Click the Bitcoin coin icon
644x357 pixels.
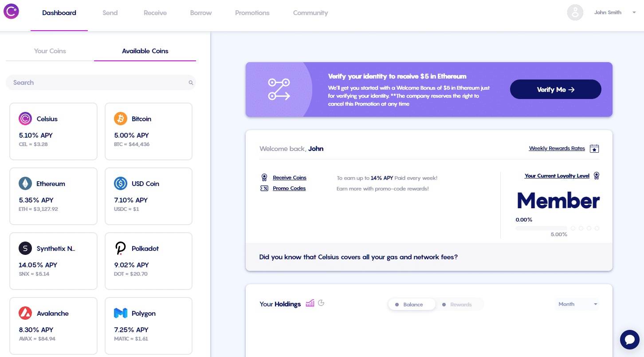click(x=121, y=119)
